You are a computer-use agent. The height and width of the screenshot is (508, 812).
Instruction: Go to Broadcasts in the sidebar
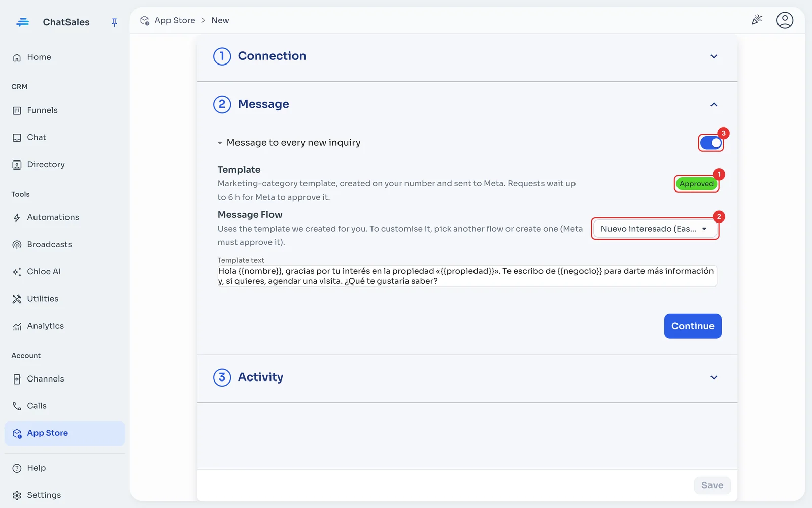64,245
